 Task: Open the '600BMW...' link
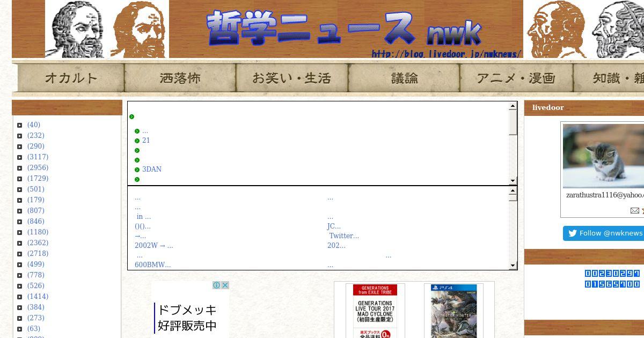(153, 265)
